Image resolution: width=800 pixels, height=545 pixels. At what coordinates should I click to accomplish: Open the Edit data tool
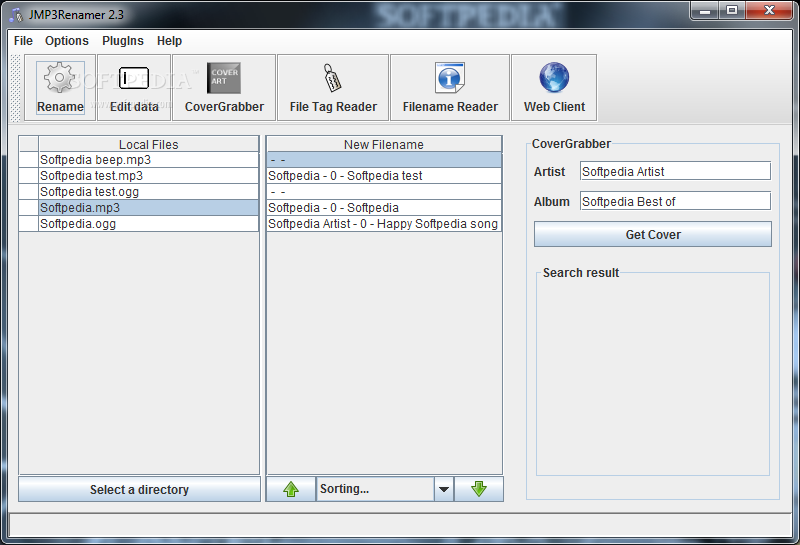[134, 88]
